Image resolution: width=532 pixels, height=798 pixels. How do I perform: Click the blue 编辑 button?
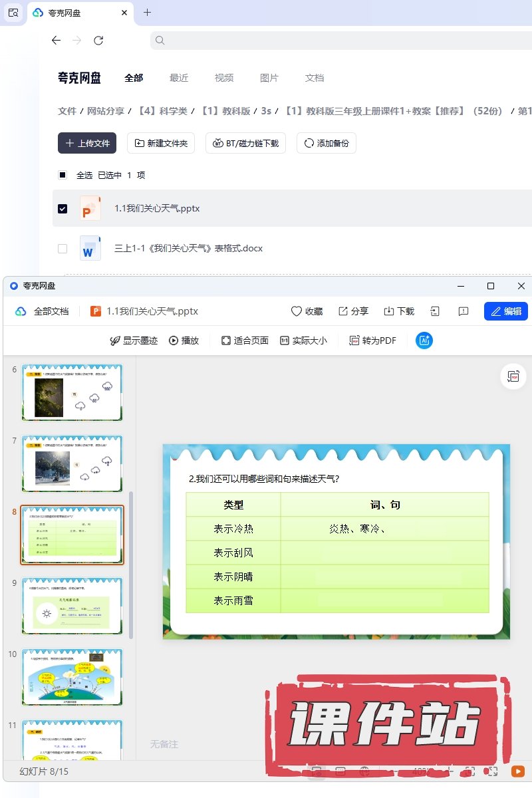coord(505,311)
